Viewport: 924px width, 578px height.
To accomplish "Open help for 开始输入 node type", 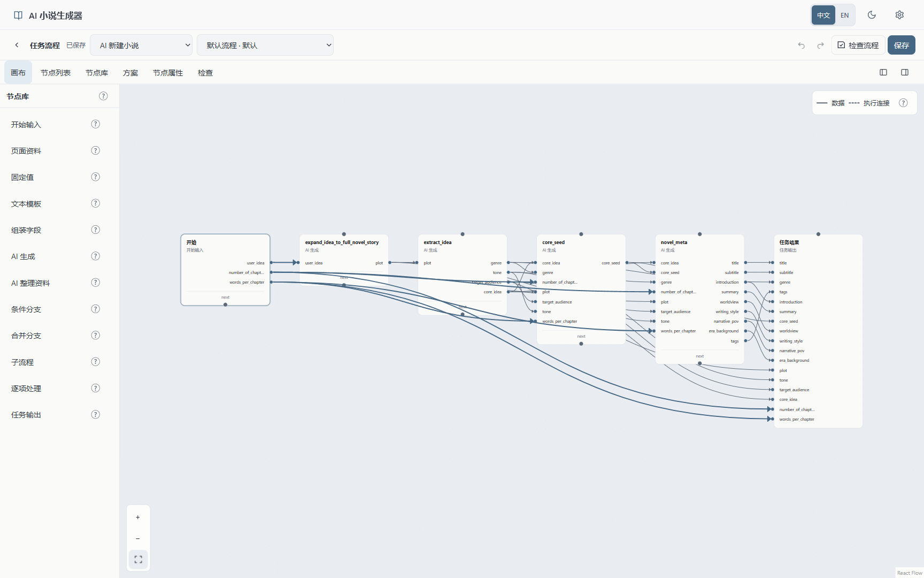I will 96,124.
